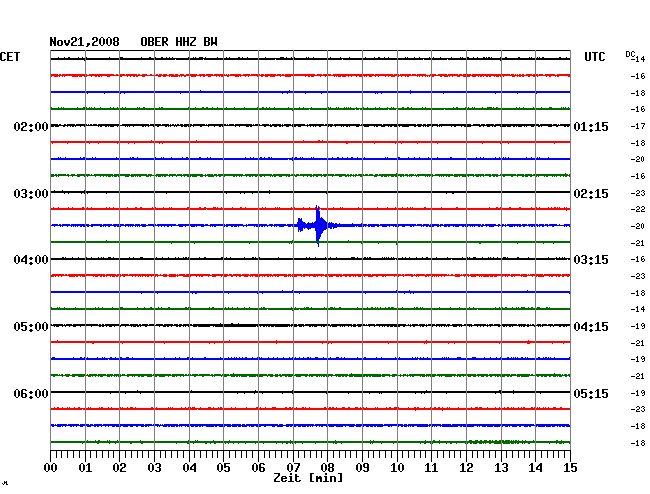
Task: Select the topmost DC value -14 next to DC
Action: [x=640, y=59]
